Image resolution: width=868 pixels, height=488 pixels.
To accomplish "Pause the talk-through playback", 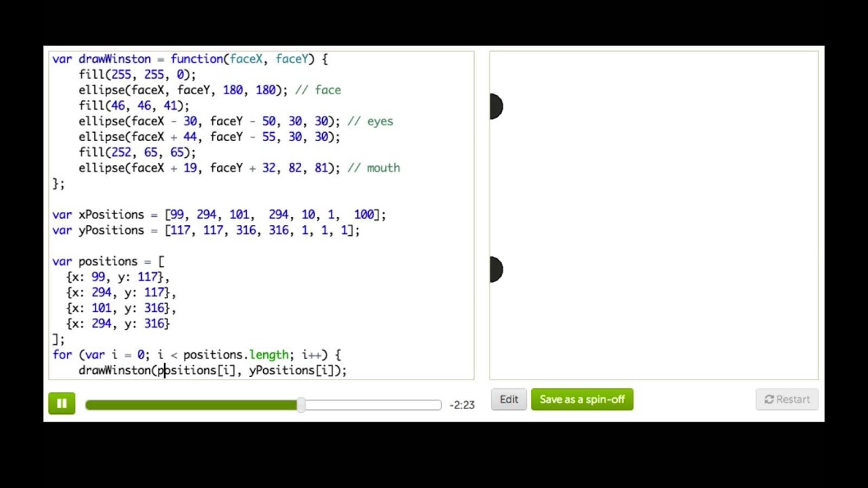I will click(62, 404).
